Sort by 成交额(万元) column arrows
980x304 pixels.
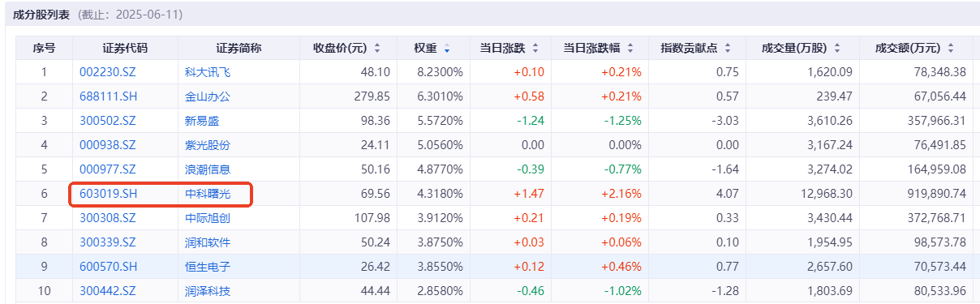coord(950,48)
